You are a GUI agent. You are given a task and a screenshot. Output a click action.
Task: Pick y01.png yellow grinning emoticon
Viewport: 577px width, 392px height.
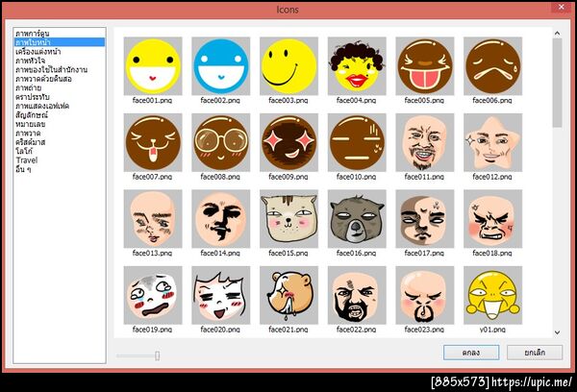[492, 295]
